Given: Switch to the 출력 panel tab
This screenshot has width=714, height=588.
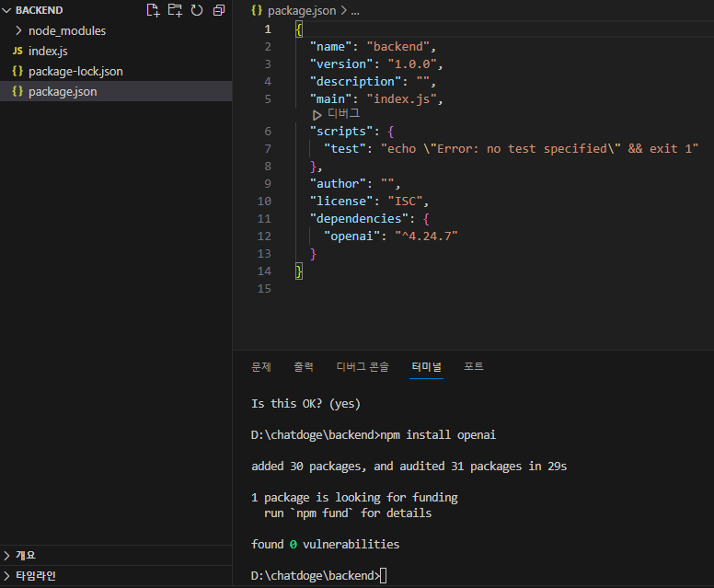Looking at the screenshot, I should pyautogui.click(x=304, y=366).
